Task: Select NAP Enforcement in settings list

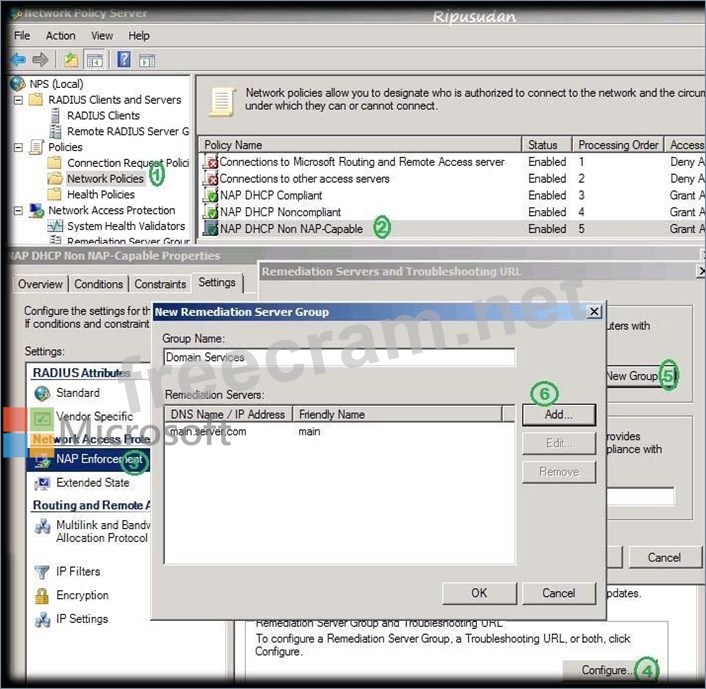Action: click(88, 459)
